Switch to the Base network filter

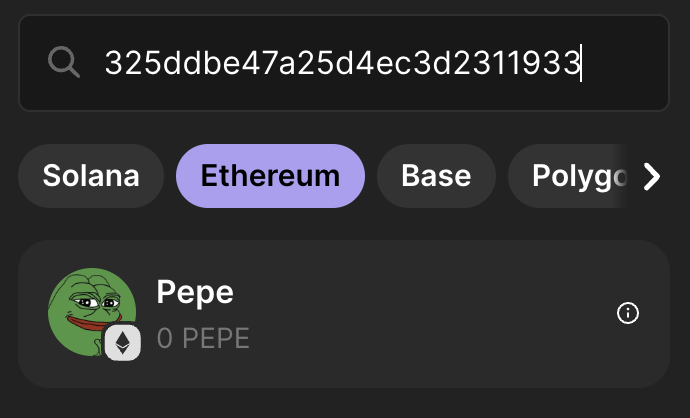pos(436,176)
